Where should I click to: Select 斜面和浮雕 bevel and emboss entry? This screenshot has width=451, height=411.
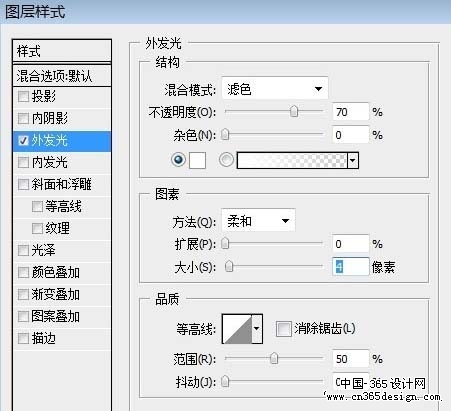click(x=62, y=184)
